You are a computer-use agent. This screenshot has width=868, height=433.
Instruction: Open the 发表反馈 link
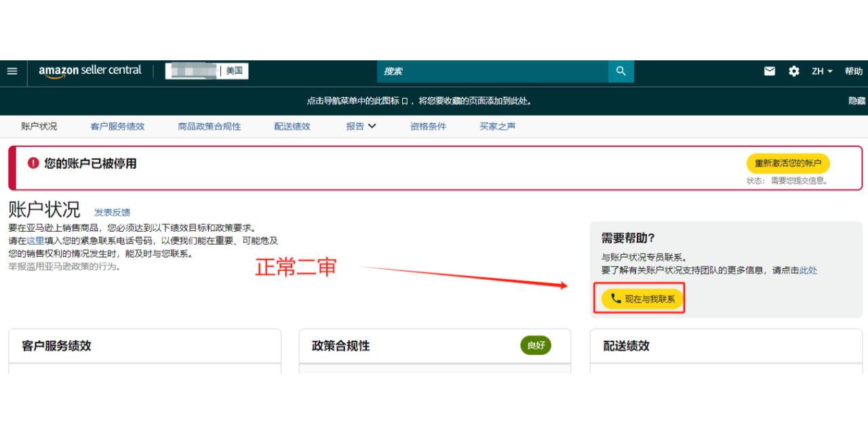[113, 212]
